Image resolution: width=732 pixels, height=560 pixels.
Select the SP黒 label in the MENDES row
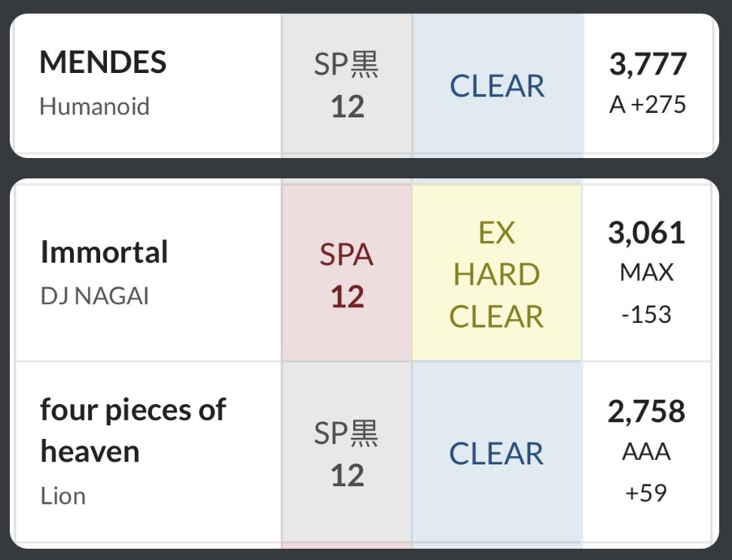[346, 66]
